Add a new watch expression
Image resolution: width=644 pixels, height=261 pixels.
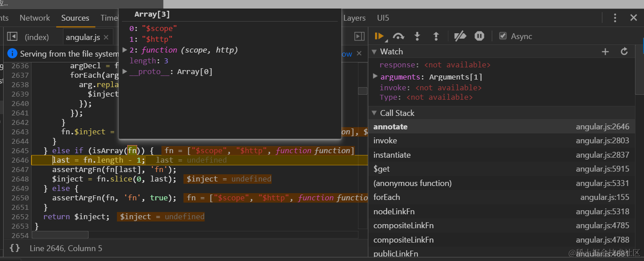(605, 52)
